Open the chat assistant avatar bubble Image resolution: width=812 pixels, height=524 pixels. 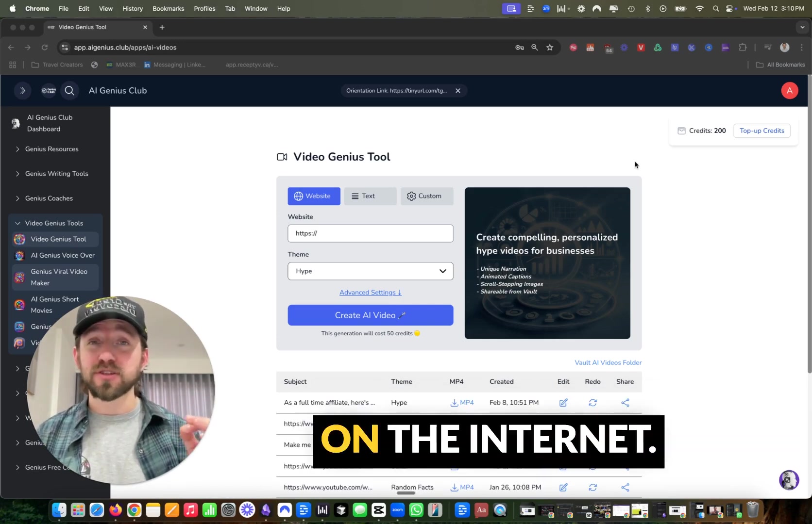click(x=789, y=480)
